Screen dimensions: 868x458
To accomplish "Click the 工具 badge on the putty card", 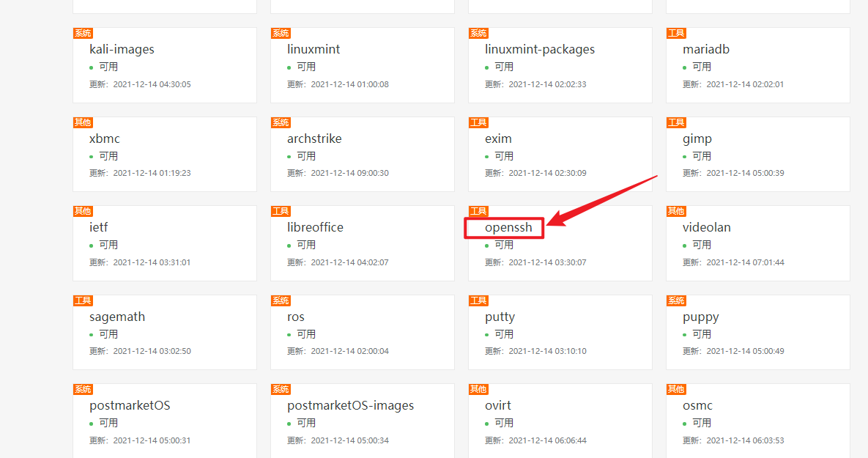I will 478,300.
